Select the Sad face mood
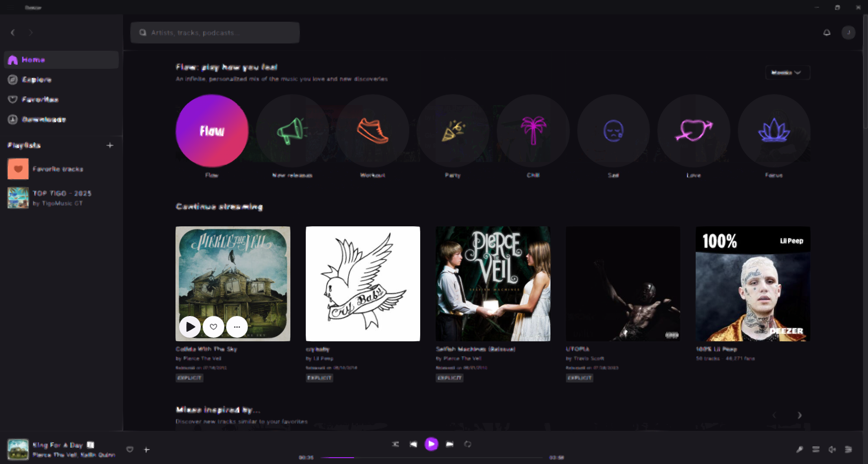This screenshot has height=464, width=868. click(x=613, y=131)
